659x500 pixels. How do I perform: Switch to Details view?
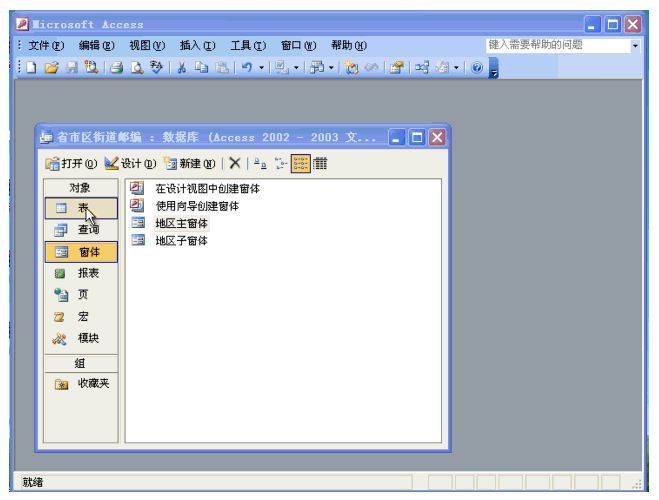tap(320, 163)
